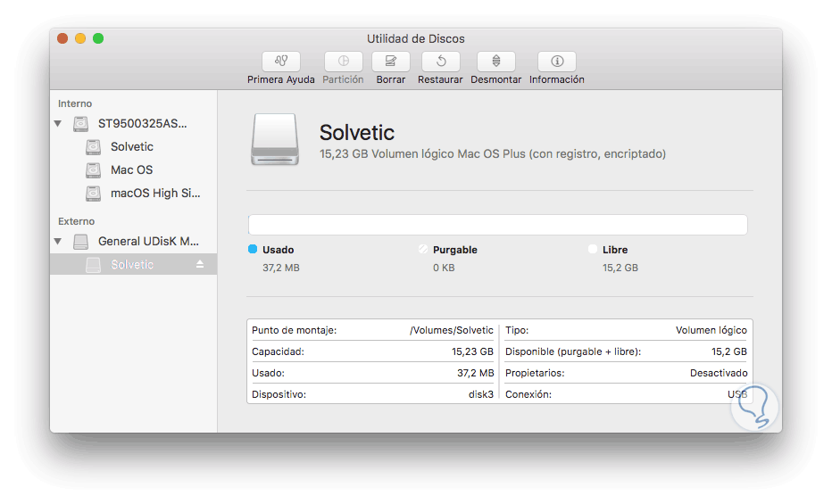Select the internal Solvetic volume
The width and height of the screenshot is (832, 504).
tap(131, 147)
